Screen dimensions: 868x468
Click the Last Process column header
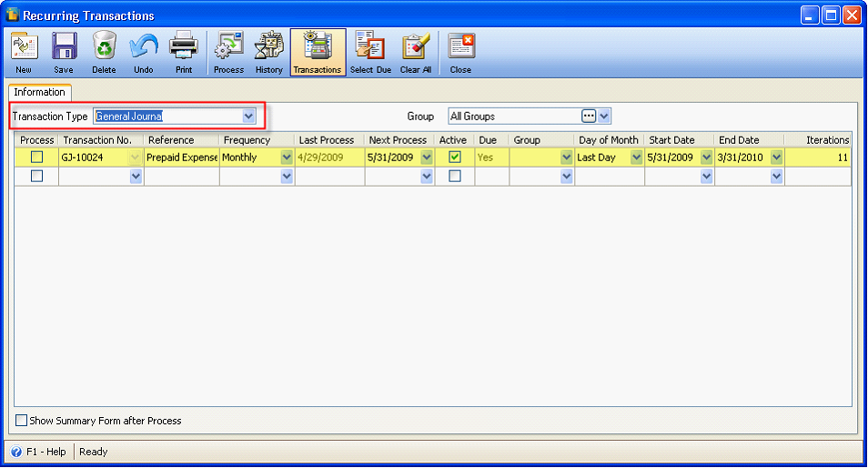click(x=329, y=140)
